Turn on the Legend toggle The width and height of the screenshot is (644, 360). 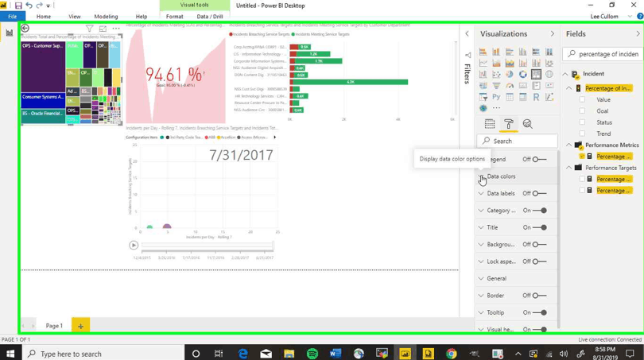[x=539, y=160]
